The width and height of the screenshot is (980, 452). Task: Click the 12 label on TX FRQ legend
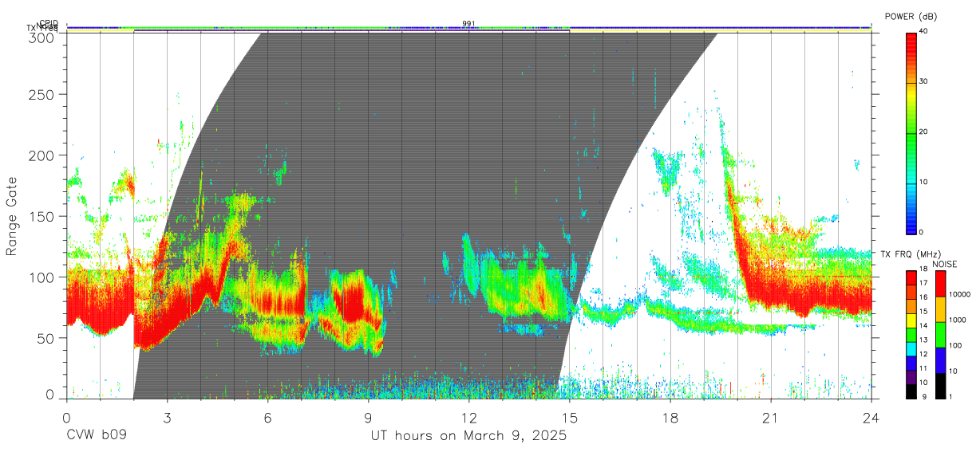(x=924, y=355)
